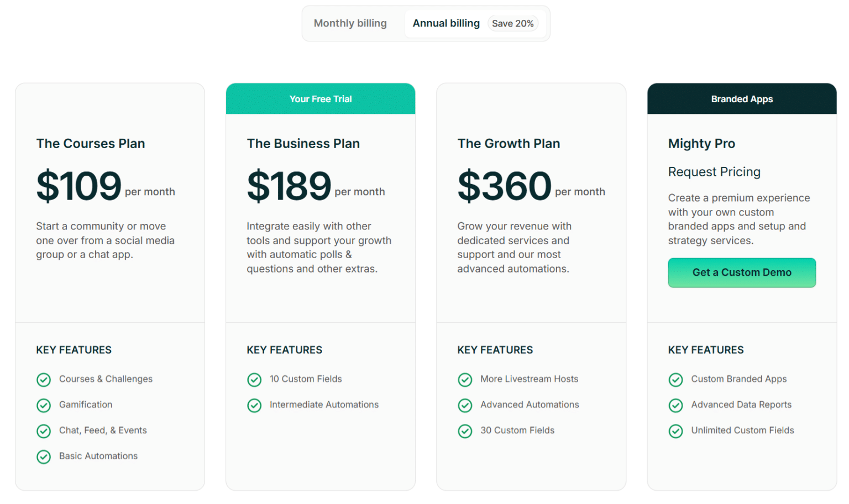
Task: Click the checkmark next to 30 Custom Fields
Action: [x=465, y=431]
